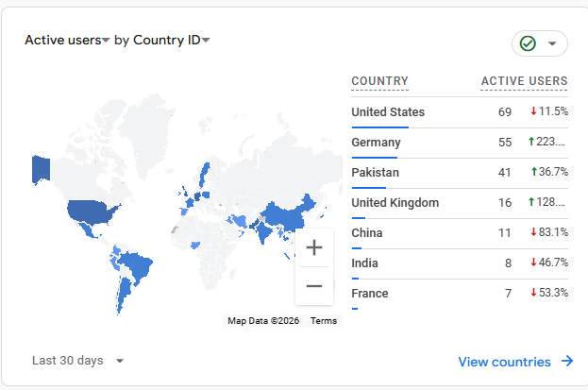Click the Map Data ©2026 attribution
Viewport: 588px width, 390px height.
tap(263, 321)
